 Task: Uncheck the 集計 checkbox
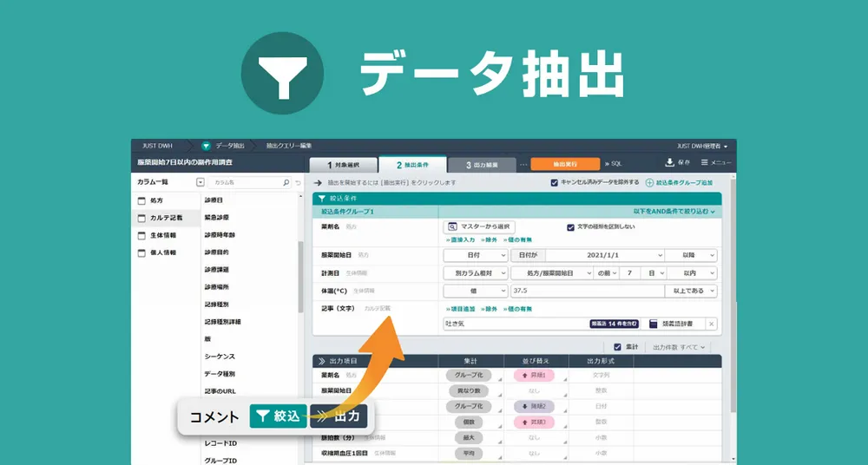click(x=618, y=347)
